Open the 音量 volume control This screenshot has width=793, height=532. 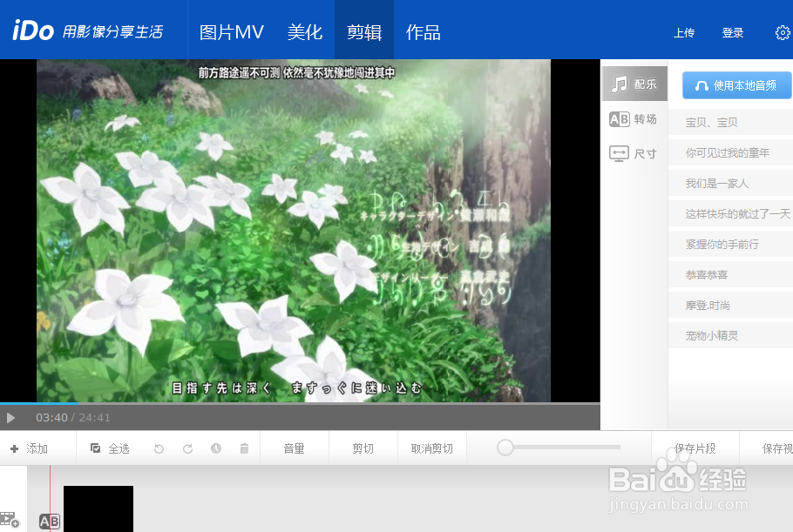point(295,448)
